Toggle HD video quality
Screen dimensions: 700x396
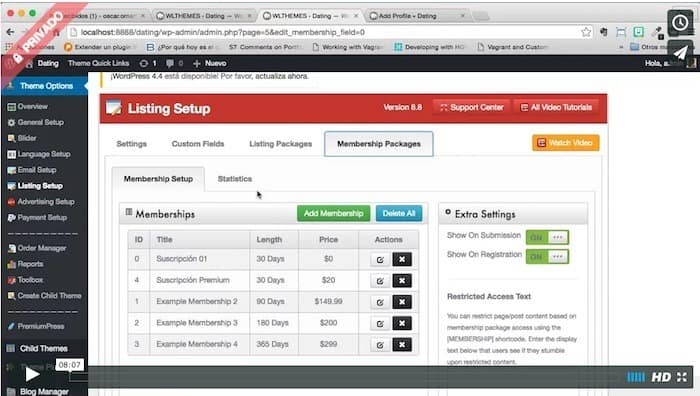(661, 377)
